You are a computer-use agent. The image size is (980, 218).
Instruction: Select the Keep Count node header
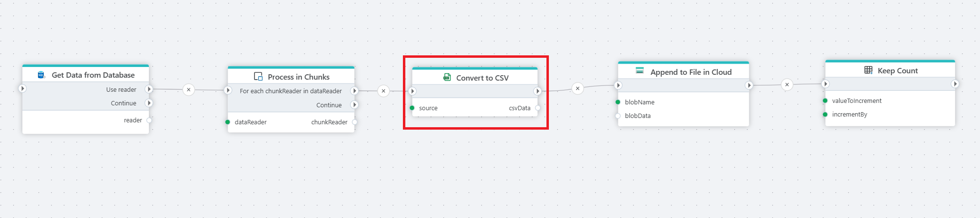897,71
